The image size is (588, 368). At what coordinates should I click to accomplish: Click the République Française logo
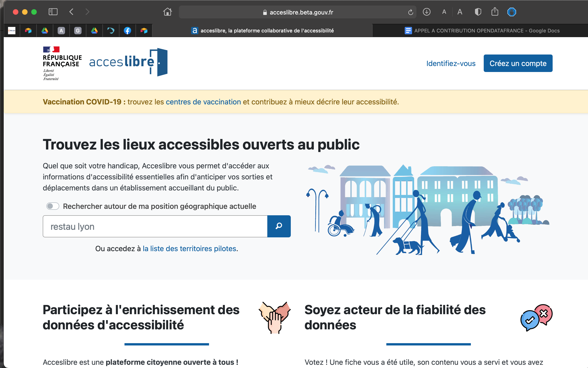(x=62, y=63)
